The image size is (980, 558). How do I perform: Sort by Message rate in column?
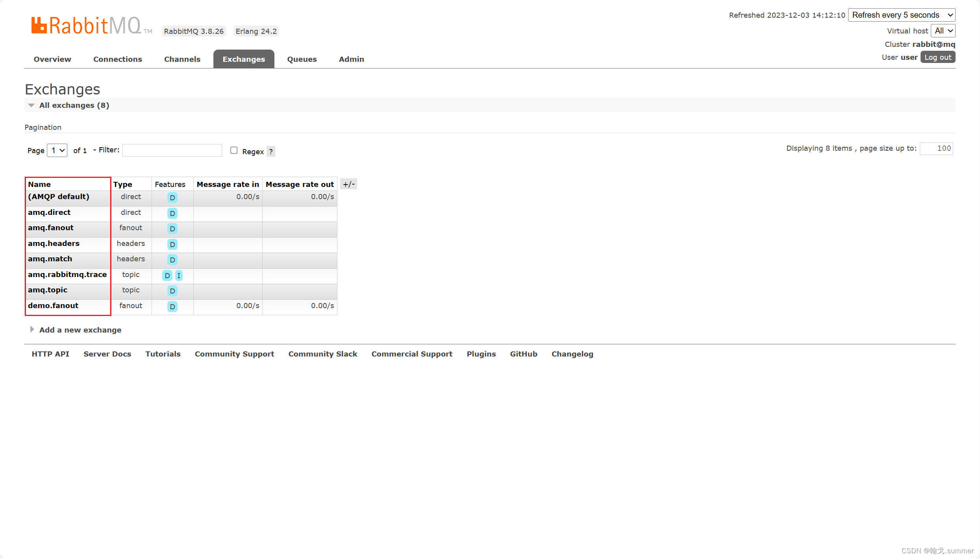pos(228,184)
